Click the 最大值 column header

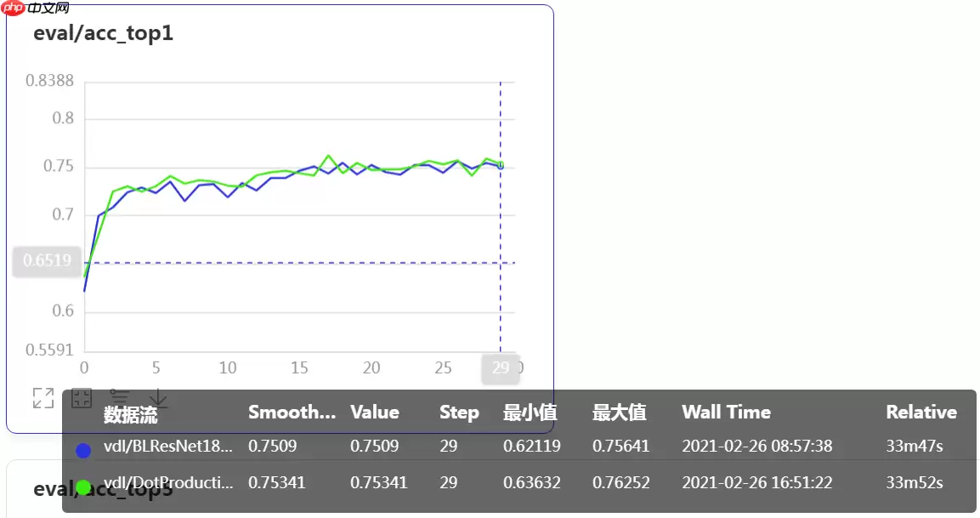coord(619,413)
